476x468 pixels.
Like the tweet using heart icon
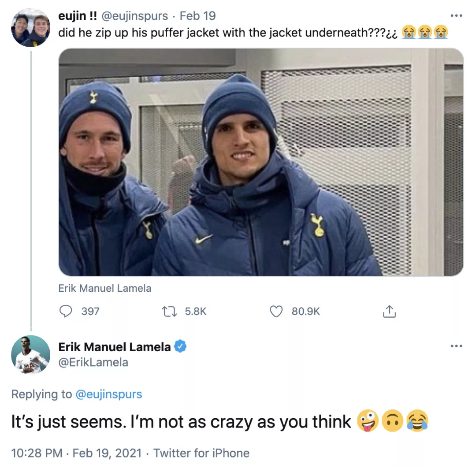pyautogui.click(x=276, y=312)
